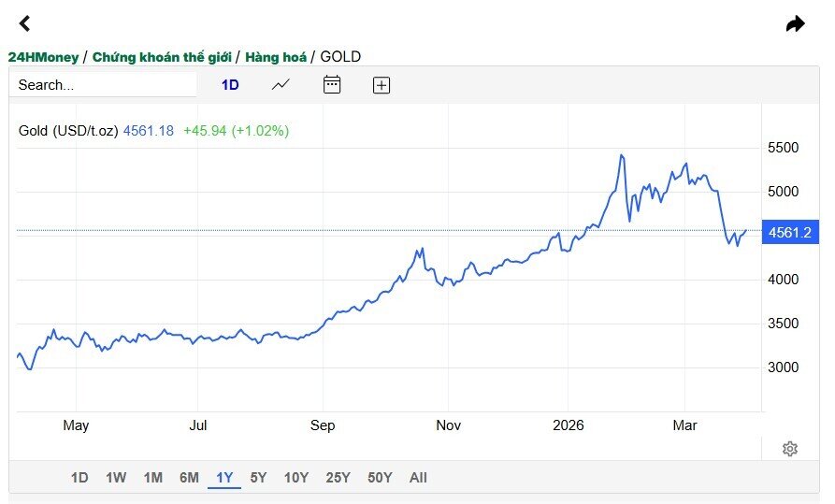Select the 1W time range tab

pyautogui.click(x=116, y=478)
